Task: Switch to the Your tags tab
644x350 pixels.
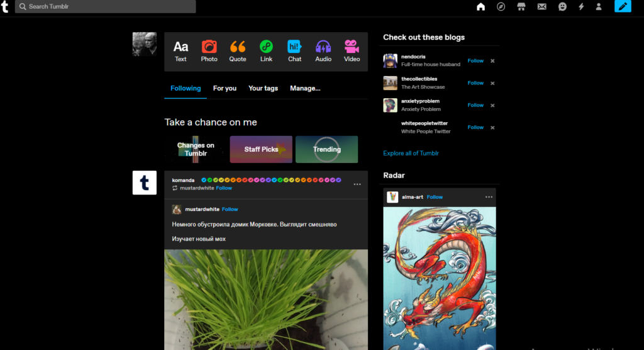Action: 264,88
